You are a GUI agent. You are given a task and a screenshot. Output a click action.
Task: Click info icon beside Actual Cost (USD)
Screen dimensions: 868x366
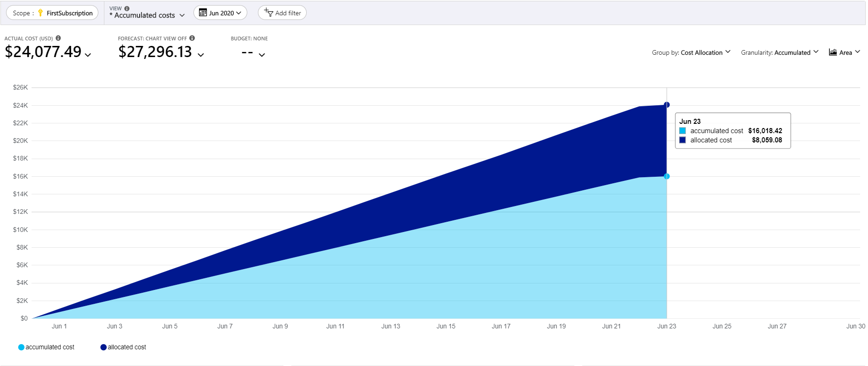(x=58, y=38)
